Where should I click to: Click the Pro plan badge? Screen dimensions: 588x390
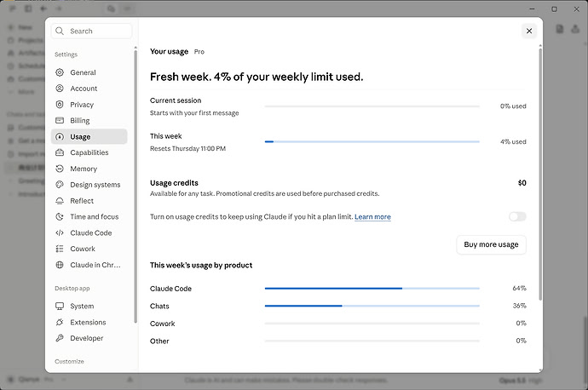click(199, 52)
